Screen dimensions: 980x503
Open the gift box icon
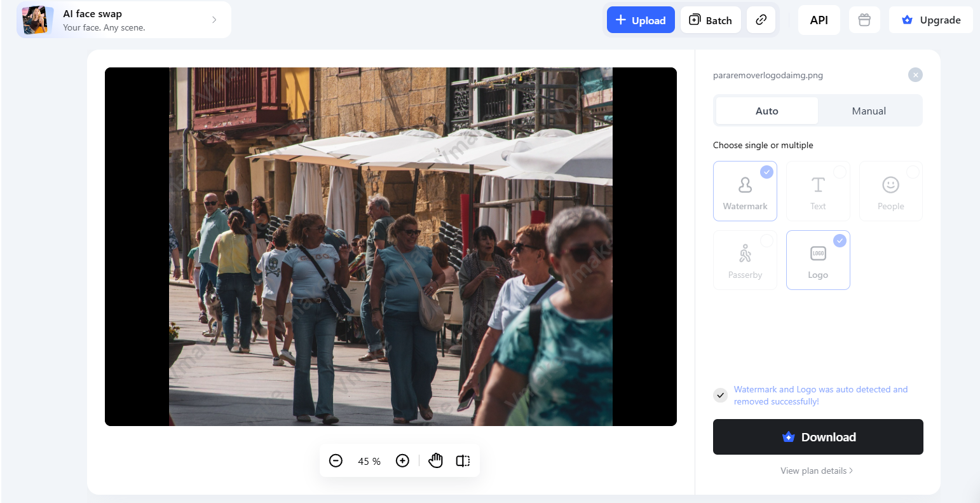point(864,20)
